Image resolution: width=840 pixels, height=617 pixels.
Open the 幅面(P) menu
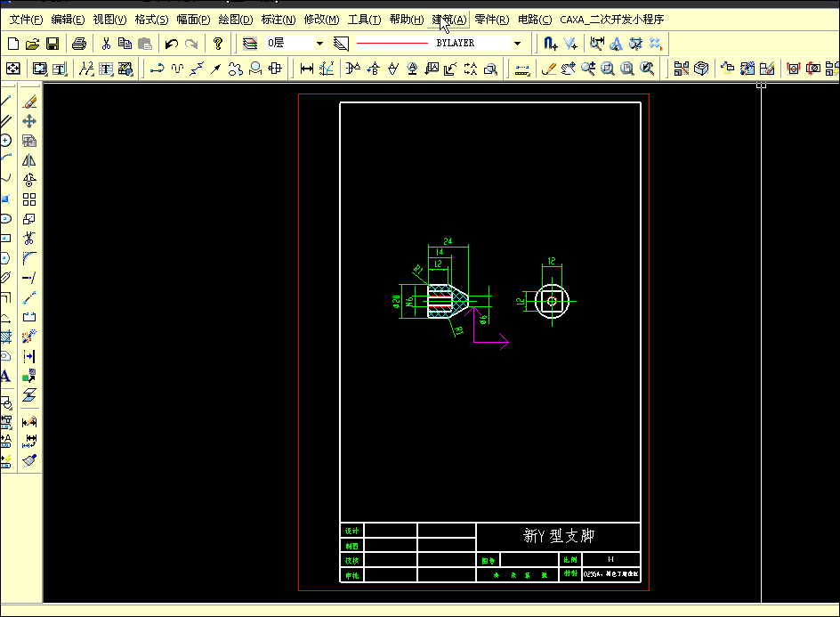coord(193,20)
